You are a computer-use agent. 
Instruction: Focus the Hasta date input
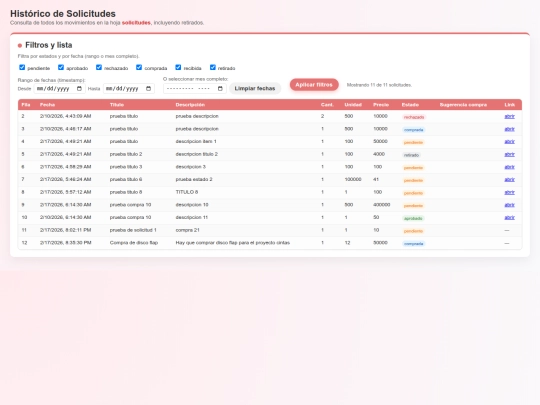coord(129,89)
